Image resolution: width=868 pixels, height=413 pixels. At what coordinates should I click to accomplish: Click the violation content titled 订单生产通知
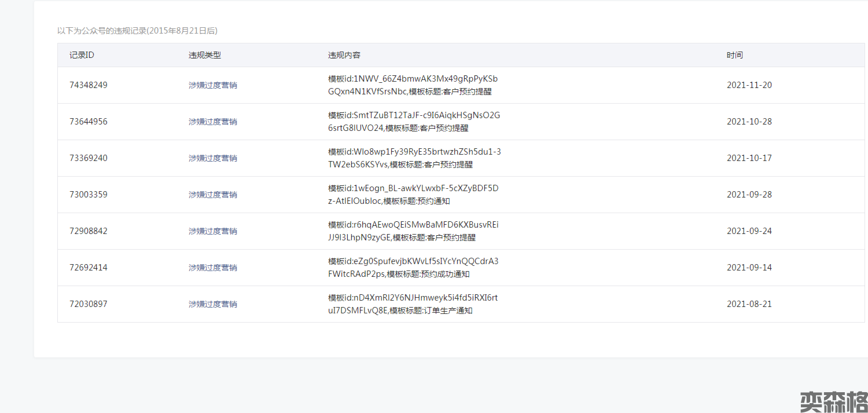pyautogui.click(x=413, y=304)
